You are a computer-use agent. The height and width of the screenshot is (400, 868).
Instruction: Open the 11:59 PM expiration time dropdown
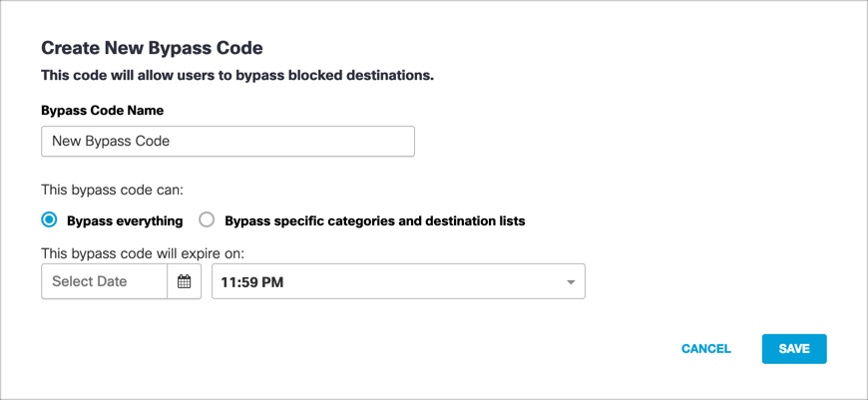(x=398, y=282)
